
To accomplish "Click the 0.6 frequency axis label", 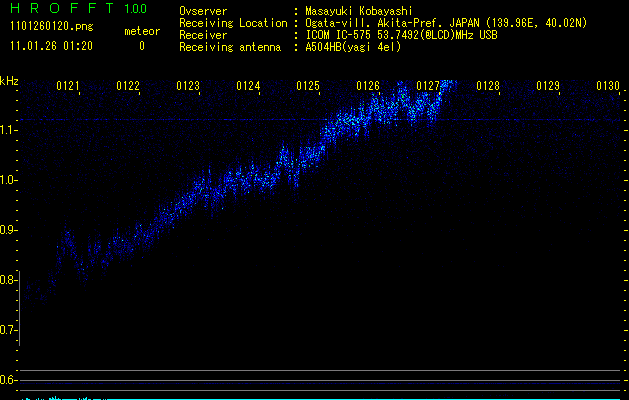I will point(8,380).
